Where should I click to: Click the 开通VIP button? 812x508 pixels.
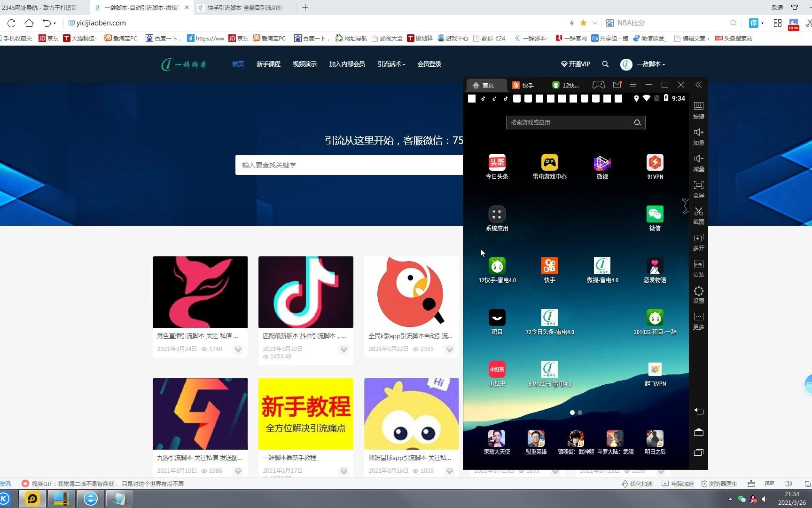[576, 64]
